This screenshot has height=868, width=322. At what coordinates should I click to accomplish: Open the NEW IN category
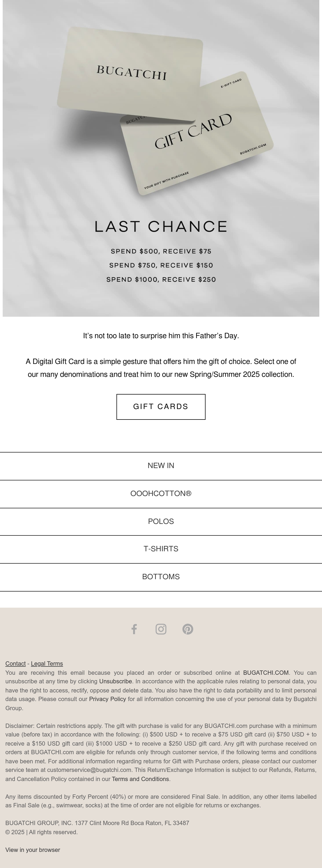point(161,466)
